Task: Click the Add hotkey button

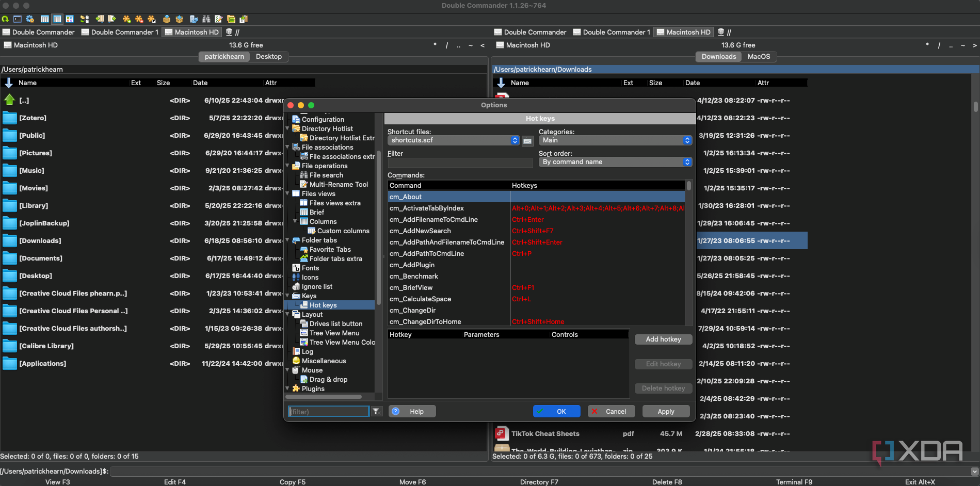Action: (x=663, y=339)
